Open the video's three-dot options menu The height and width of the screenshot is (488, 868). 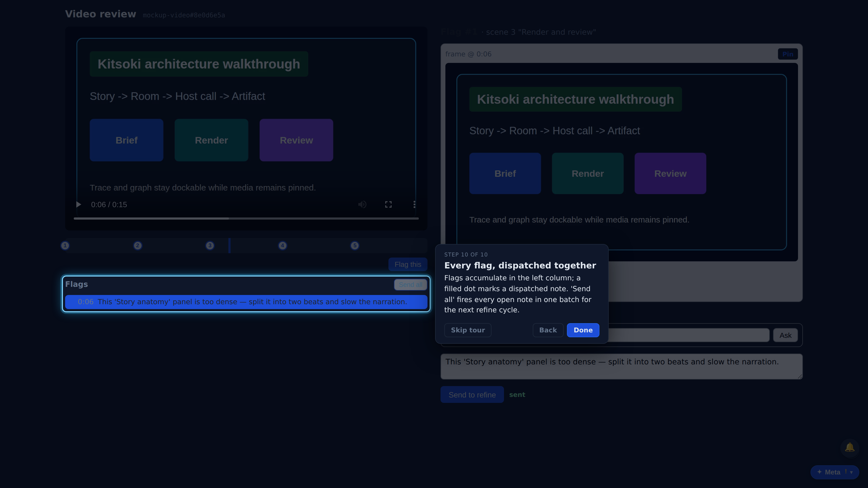click(414, 204)
